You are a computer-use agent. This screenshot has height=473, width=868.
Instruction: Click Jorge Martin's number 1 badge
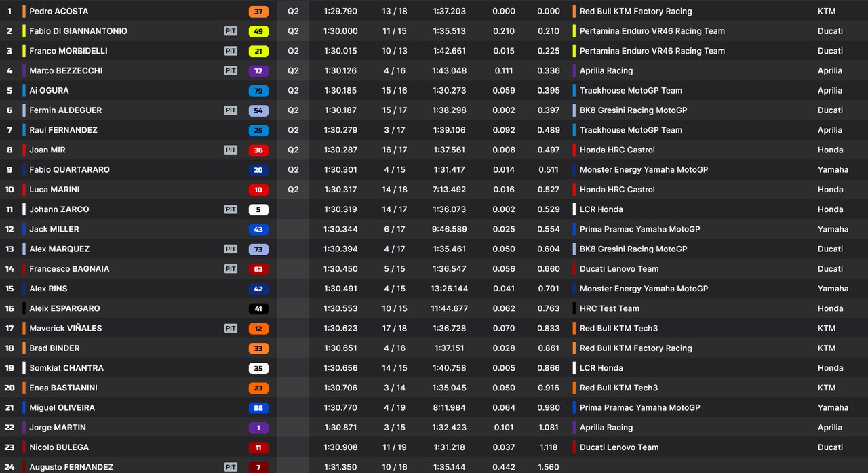coord(258,428)
